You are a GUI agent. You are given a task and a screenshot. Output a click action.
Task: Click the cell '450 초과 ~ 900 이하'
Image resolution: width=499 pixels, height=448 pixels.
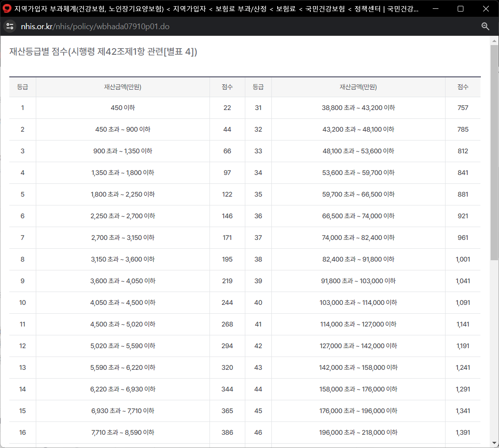point(123,129)
